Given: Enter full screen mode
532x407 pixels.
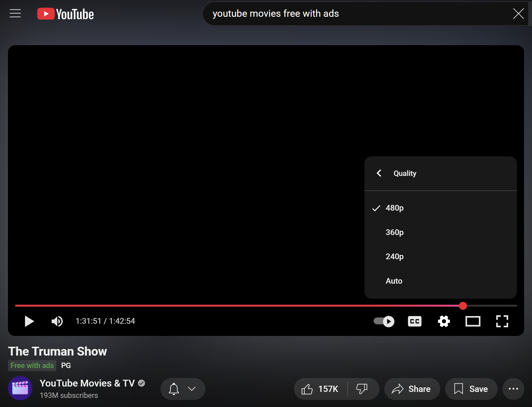Looking at the screenshot, I should [502, 321].
